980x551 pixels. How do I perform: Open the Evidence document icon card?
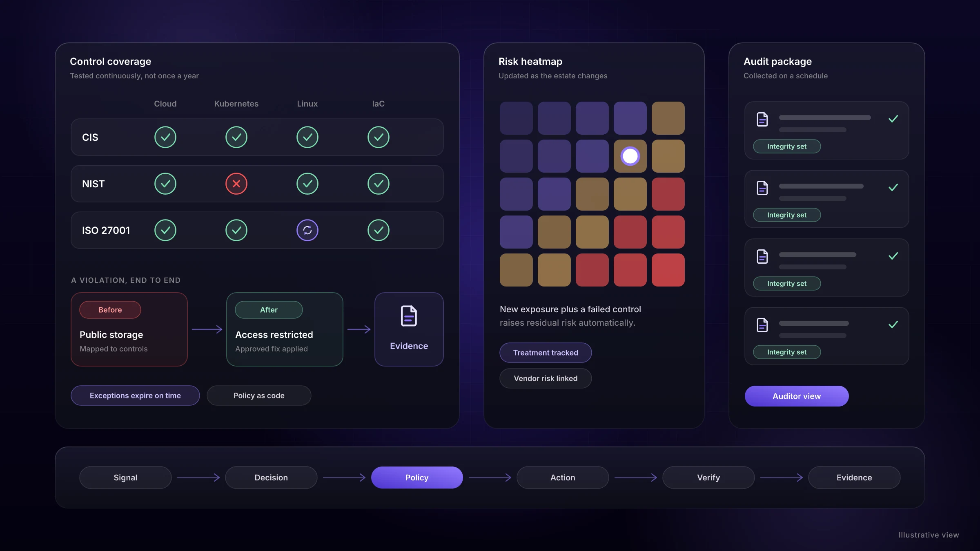[x=409, y=329]
